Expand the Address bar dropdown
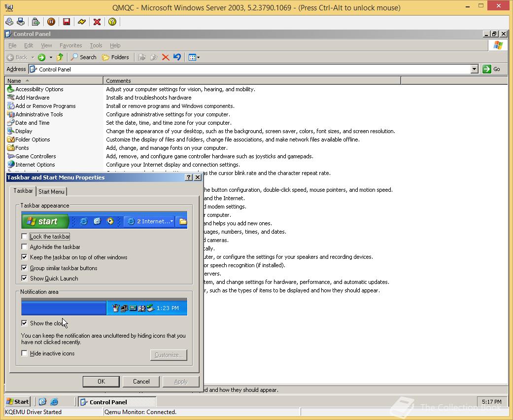 pos(475,69)
